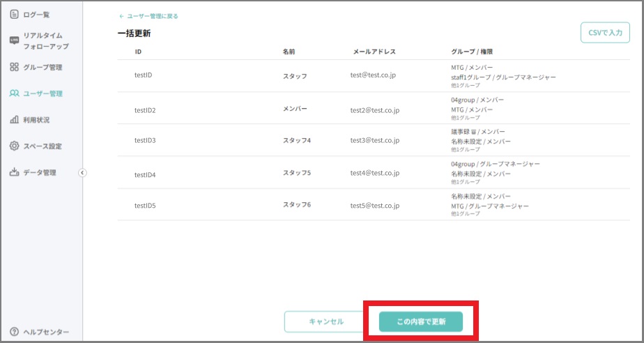Image resolution: width=644 pixels, height=343 pixels.
Task: Click email test4@test.co.jp
Action: click(374, 173)
